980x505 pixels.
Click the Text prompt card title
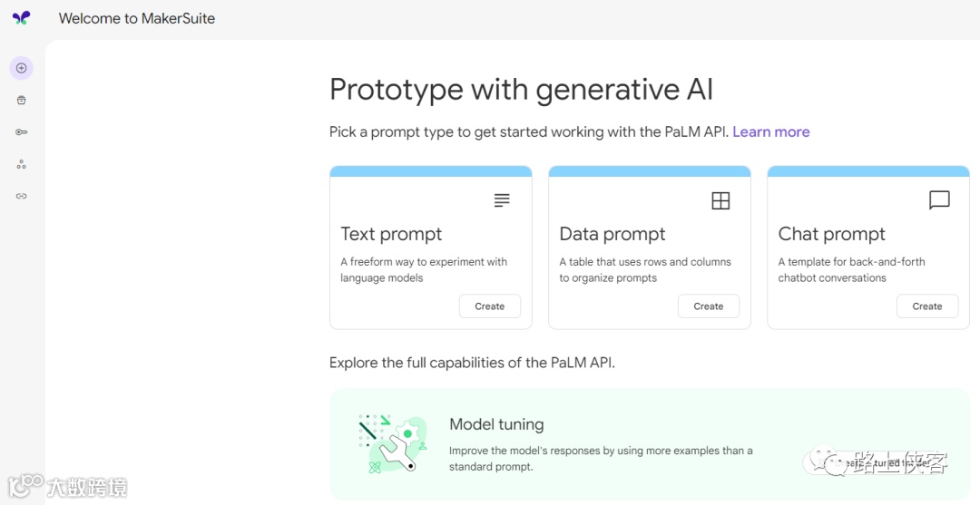click(391, 234)
